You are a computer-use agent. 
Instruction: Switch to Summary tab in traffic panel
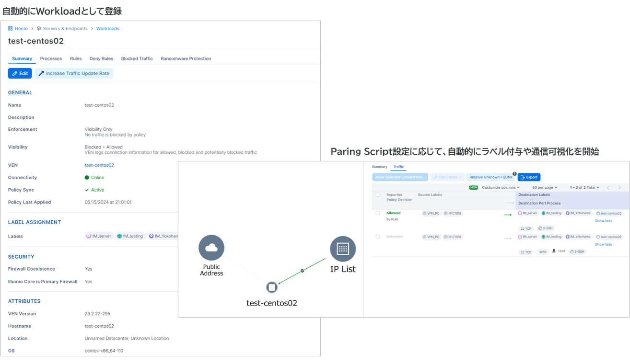[379, 167]
